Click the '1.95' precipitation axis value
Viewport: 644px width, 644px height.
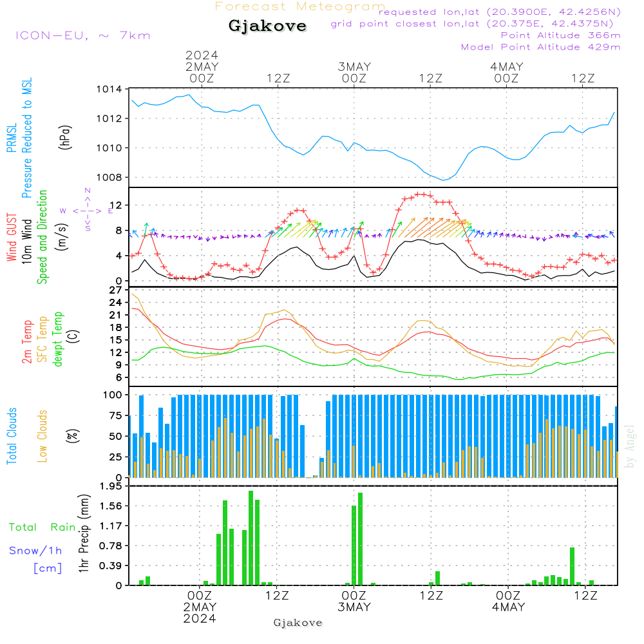tap(111, 486)
